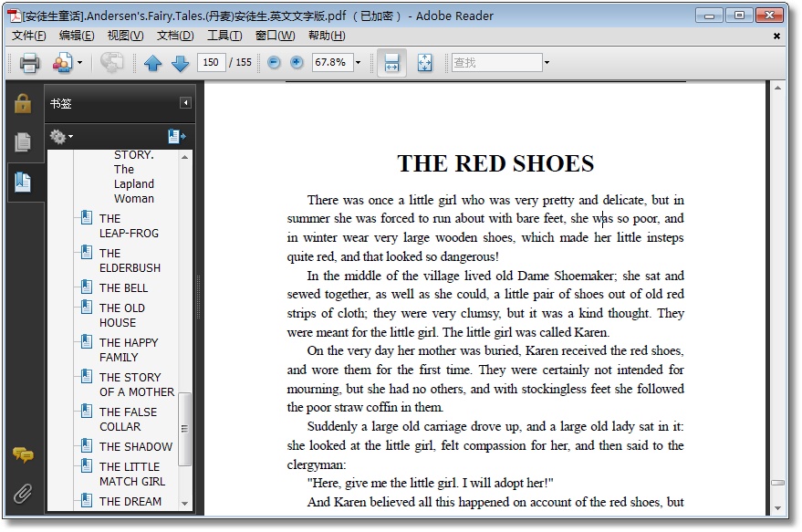
Task: Toggle the Bookmarks panel icon in the sidebar
Action: [23, 183]
